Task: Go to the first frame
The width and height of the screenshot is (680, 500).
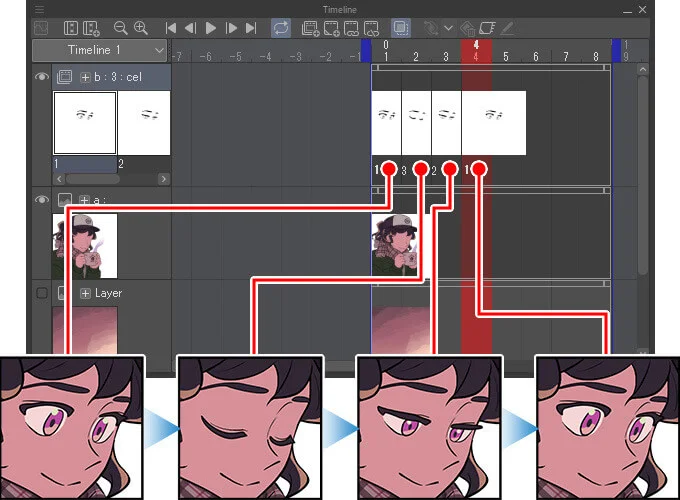Action: (x=171, y=29)
